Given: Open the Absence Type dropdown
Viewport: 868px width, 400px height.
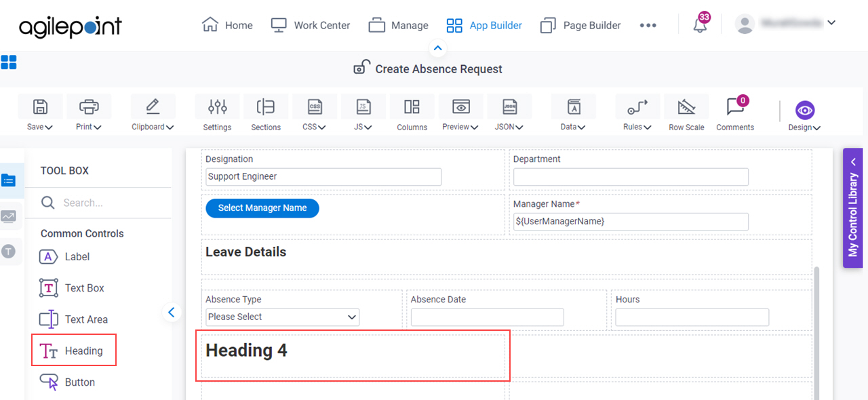Looking at the screenshot, I should (283, 317).
